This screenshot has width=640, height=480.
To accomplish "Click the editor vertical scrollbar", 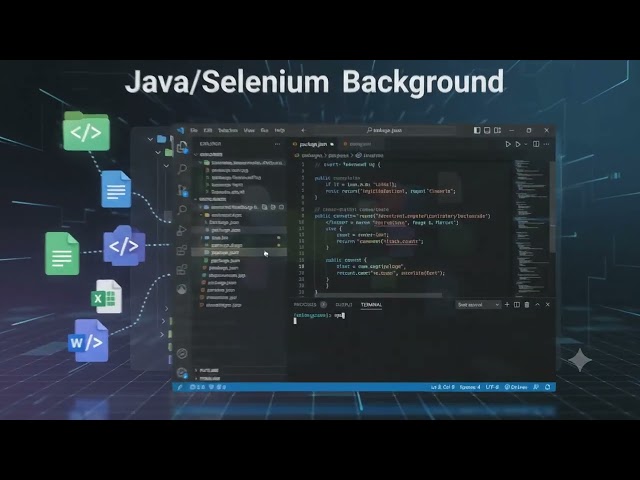I will [552, 206].
